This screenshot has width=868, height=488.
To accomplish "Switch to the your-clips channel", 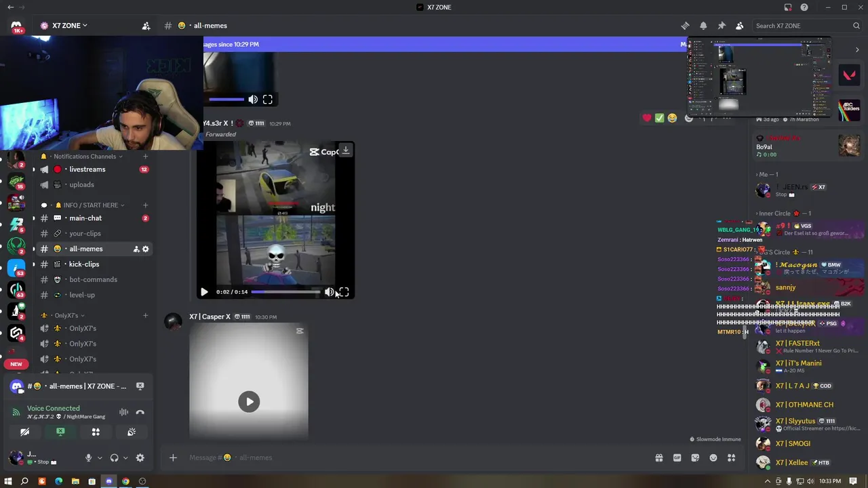I will (94, 233).
